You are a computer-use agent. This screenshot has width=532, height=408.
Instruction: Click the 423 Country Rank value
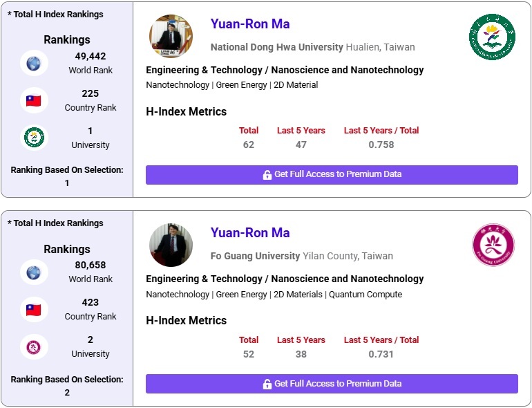click(x=91, y=302)
